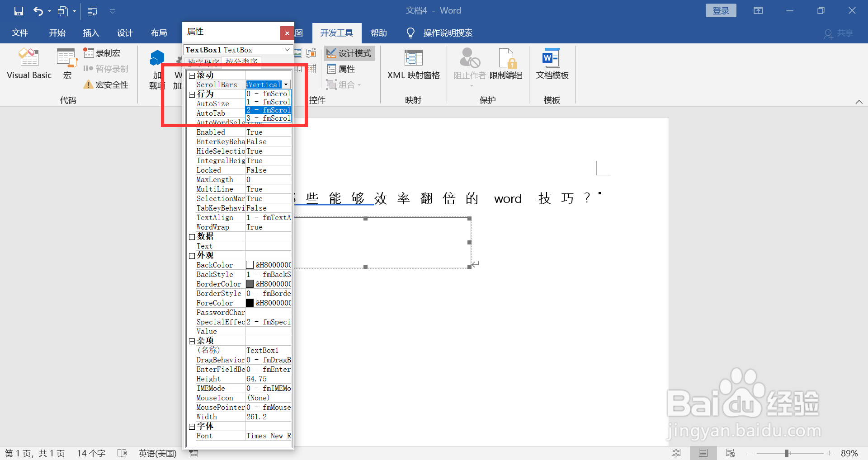Switch to the 插入 tab
Viewport: 868px width, 460px height.
[91, 33]
